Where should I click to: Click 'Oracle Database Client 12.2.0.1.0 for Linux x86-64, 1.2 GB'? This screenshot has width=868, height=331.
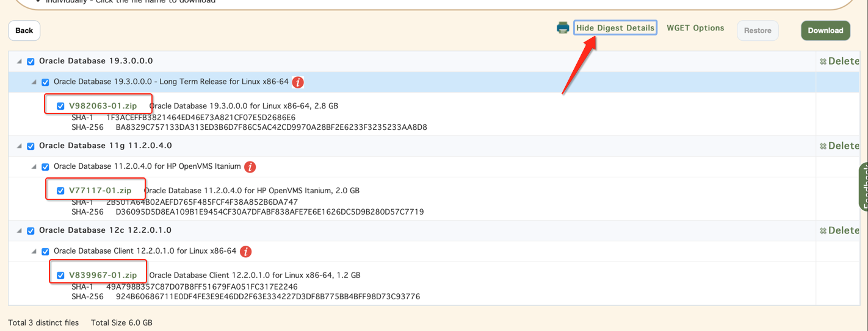pos(255,276)
